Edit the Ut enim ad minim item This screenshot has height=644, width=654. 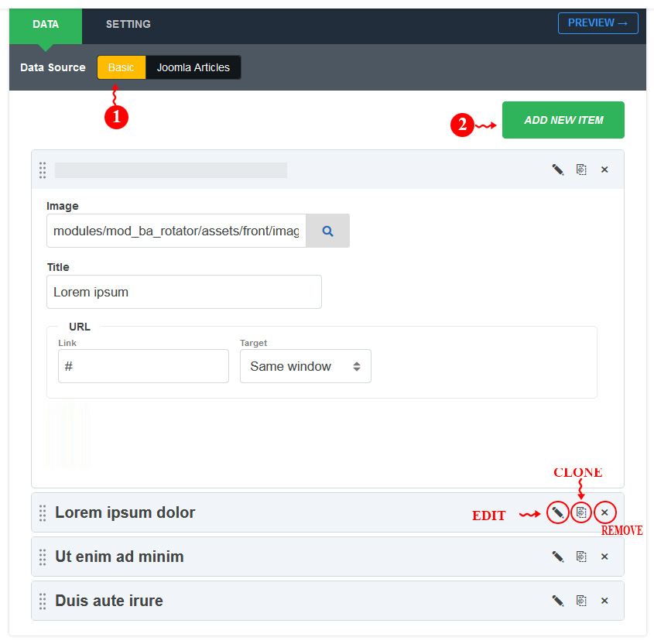coord(558,557)
